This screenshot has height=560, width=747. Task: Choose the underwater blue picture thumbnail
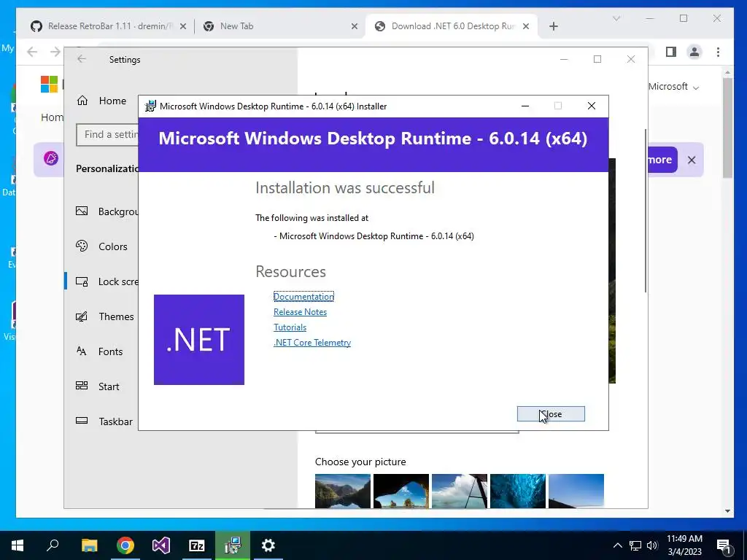(518, 491)
